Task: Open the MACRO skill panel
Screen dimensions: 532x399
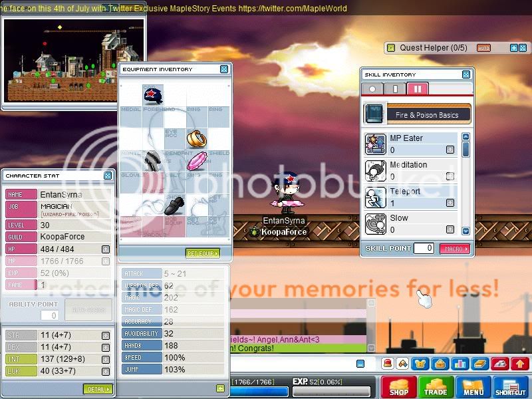Action: tap(454, 249)
